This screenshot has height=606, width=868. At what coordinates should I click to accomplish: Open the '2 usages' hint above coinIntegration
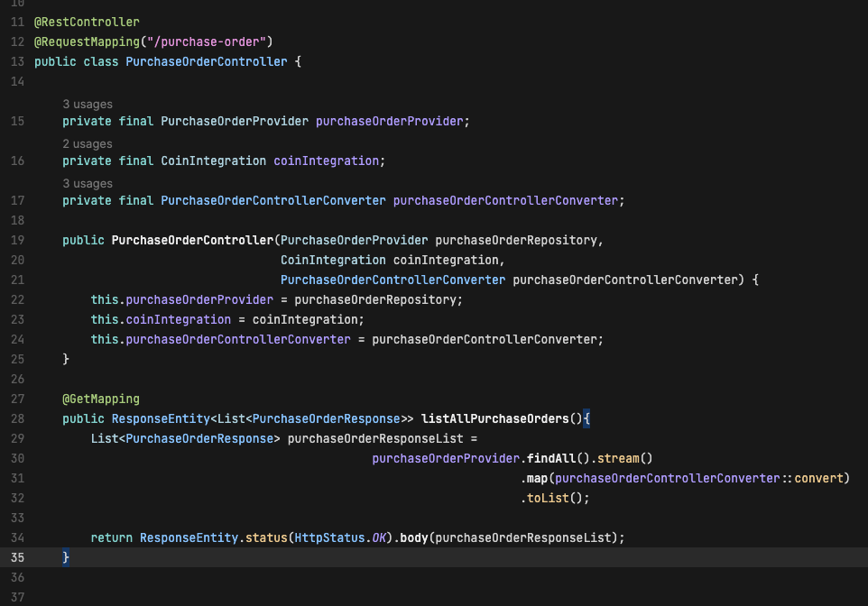pyautogui.click(x=88, y=144)
